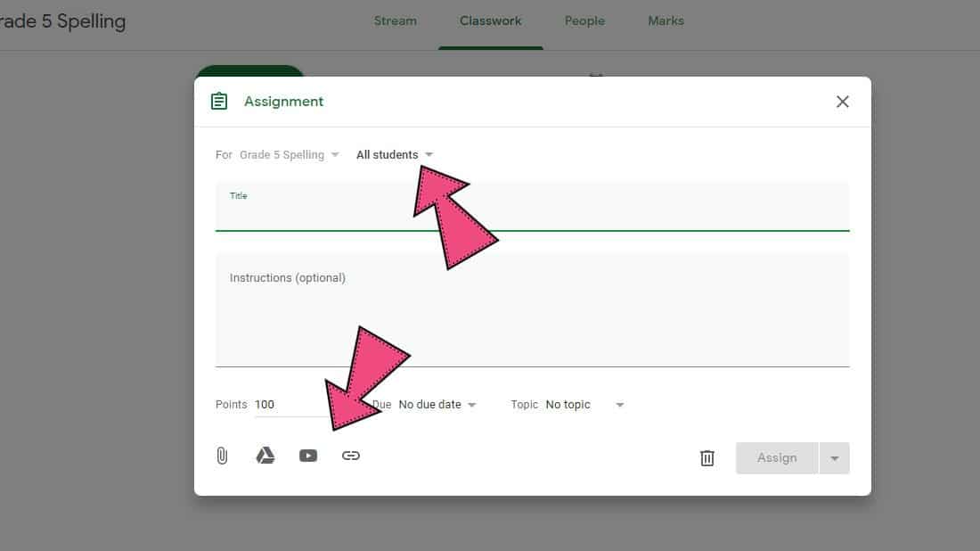The image size is (980, 551).
Task: Go to the People tab
Action: [584, 21]
